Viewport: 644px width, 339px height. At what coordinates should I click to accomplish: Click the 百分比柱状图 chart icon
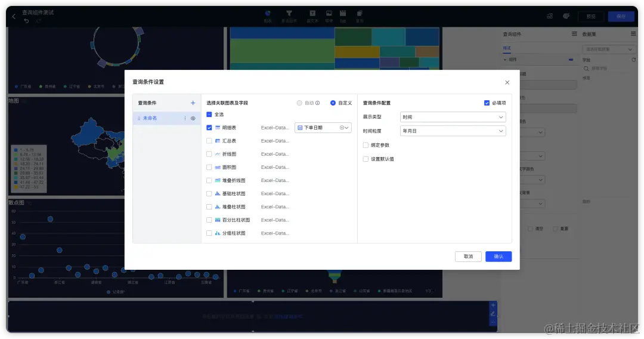tap(218, 220)
